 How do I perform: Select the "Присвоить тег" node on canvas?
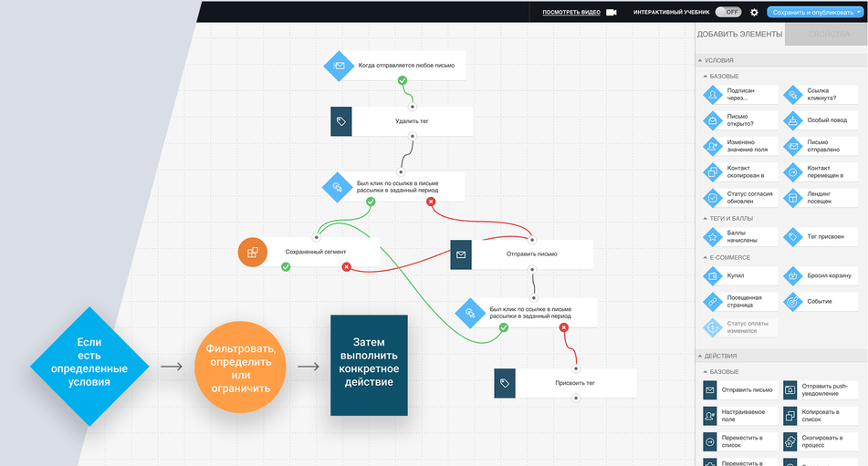[x=565, y=383]
